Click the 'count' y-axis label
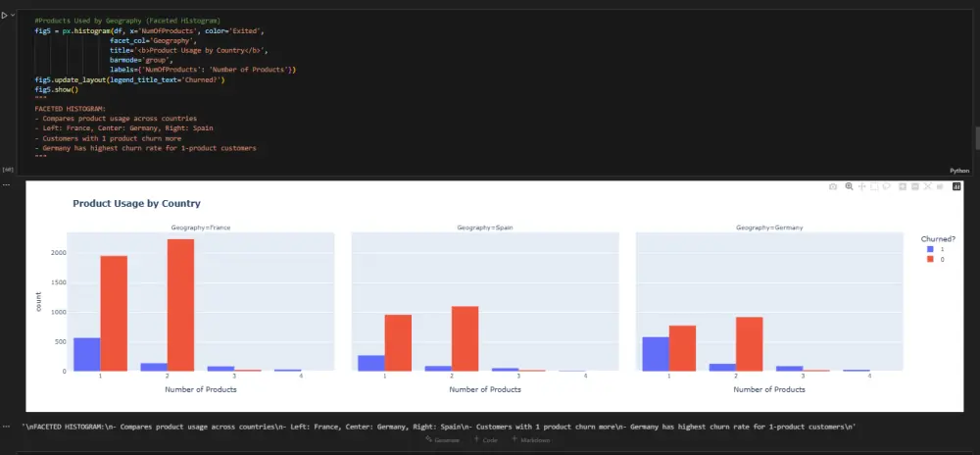 (x=38, y=301)
